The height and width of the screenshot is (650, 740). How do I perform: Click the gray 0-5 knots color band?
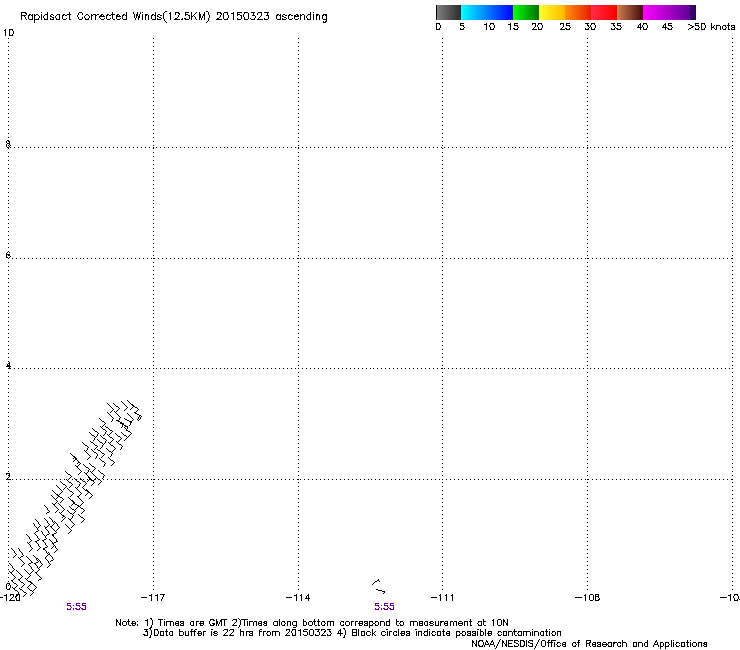coord(448,12)
